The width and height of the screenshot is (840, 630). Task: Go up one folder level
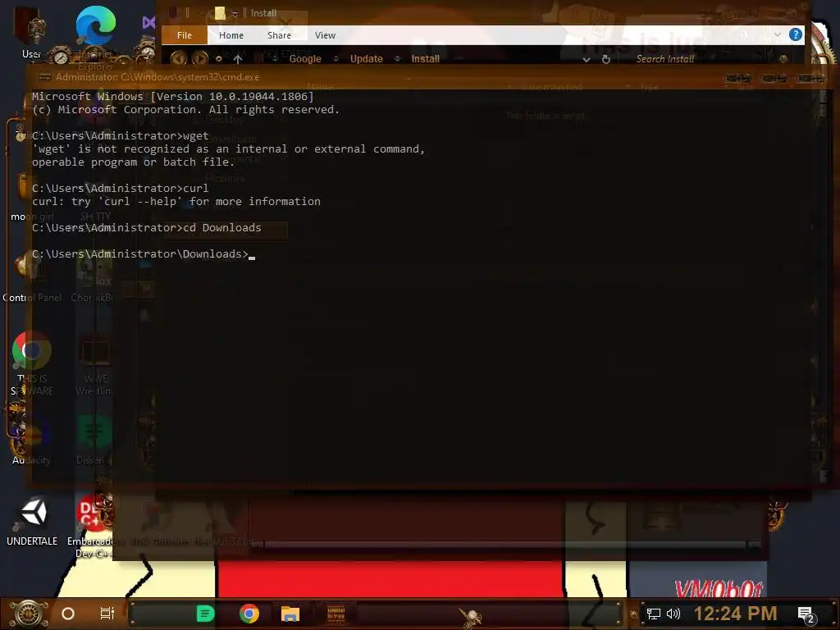coord(238,59)
